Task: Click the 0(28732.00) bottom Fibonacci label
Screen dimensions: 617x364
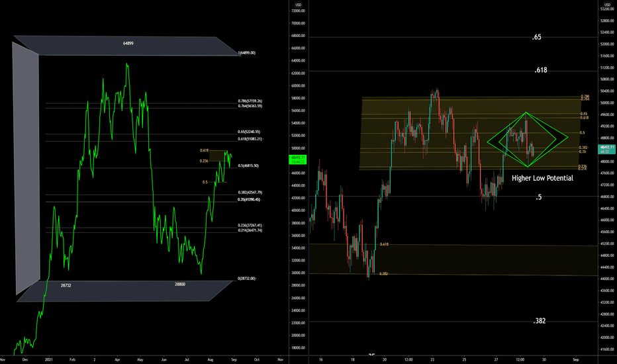Action: pos(247,278)
